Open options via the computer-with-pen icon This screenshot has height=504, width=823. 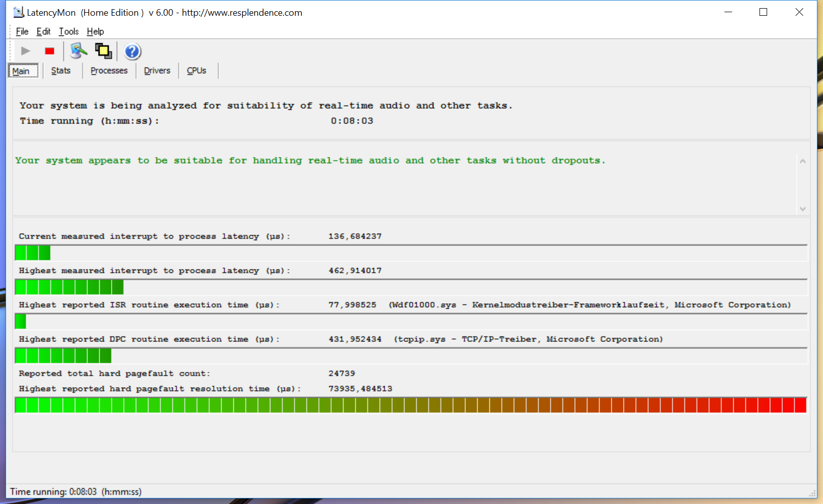point(79,51)
